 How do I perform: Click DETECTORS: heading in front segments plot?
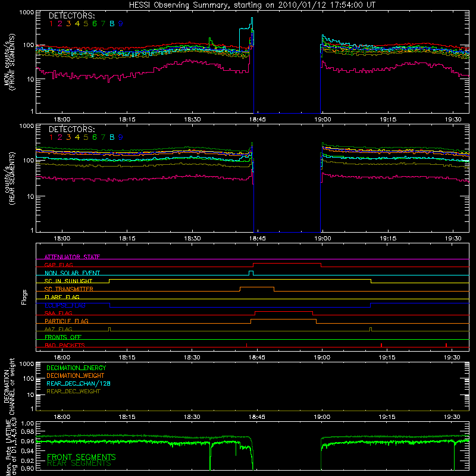point(71,15)
